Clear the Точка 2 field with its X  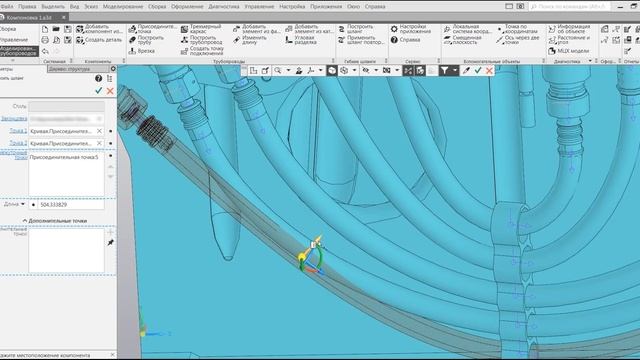[99, 143]
